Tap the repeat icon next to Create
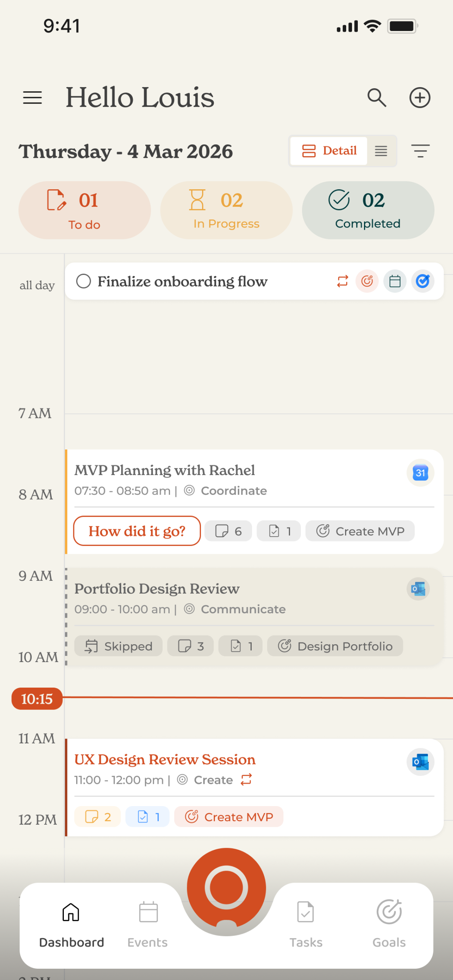 pyautogui.click(x=246, y=779)
